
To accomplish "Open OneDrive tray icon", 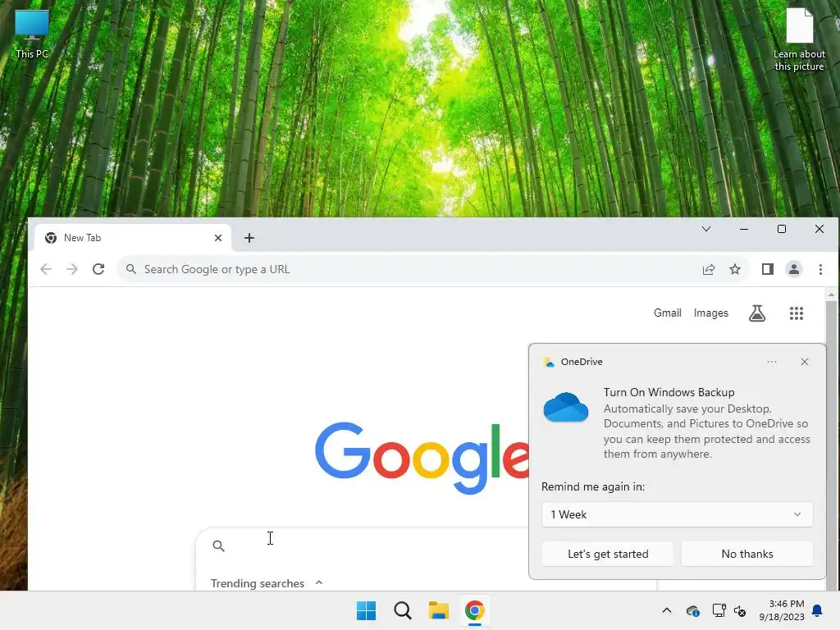I will [692, 610].
